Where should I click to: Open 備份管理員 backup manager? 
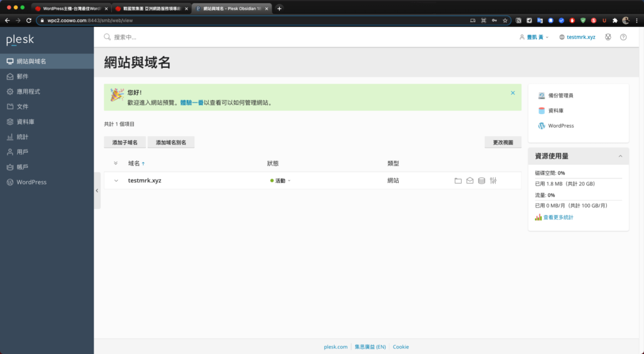556,96
